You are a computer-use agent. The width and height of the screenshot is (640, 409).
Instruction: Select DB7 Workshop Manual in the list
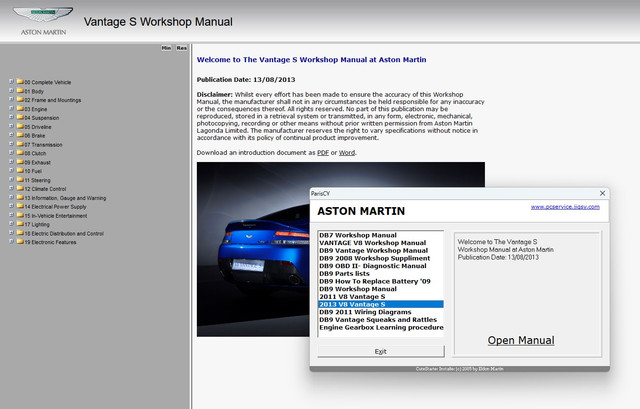(x=380, y=235)
